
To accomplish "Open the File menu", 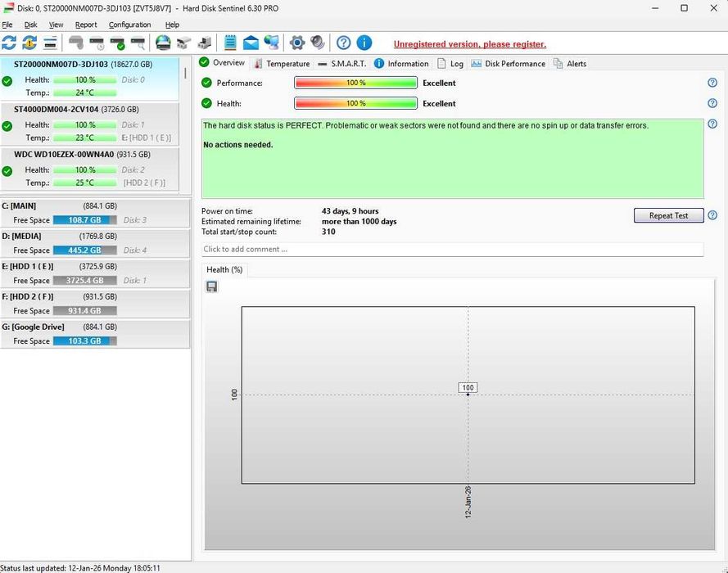I will [x=7, y=25].
